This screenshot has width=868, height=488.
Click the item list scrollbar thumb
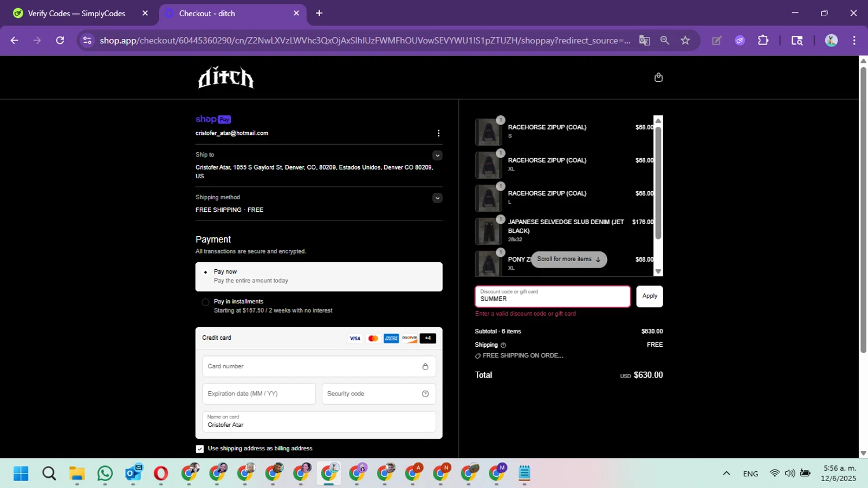point(658,182)
